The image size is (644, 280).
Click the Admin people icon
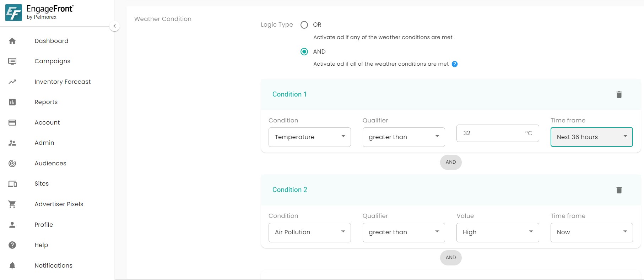pyautogui.click(x=12, y=143)
